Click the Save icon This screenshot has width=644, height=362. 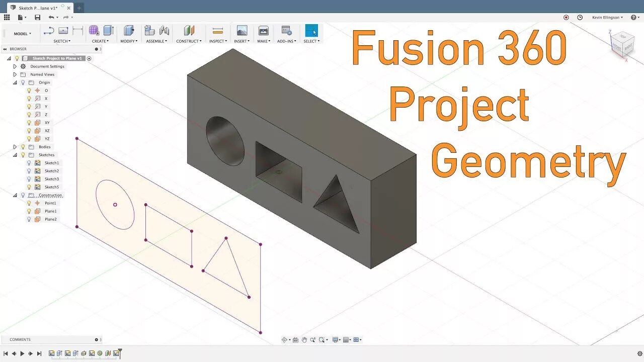[x=37, y=17]
